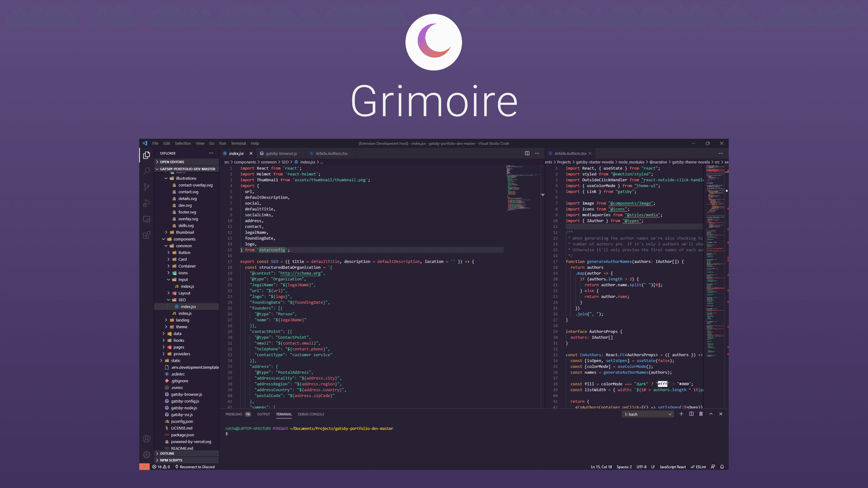Screen dimensions: 868x488
Task: Click Reconnect to Discord in status bar
Action: (195, 467)
